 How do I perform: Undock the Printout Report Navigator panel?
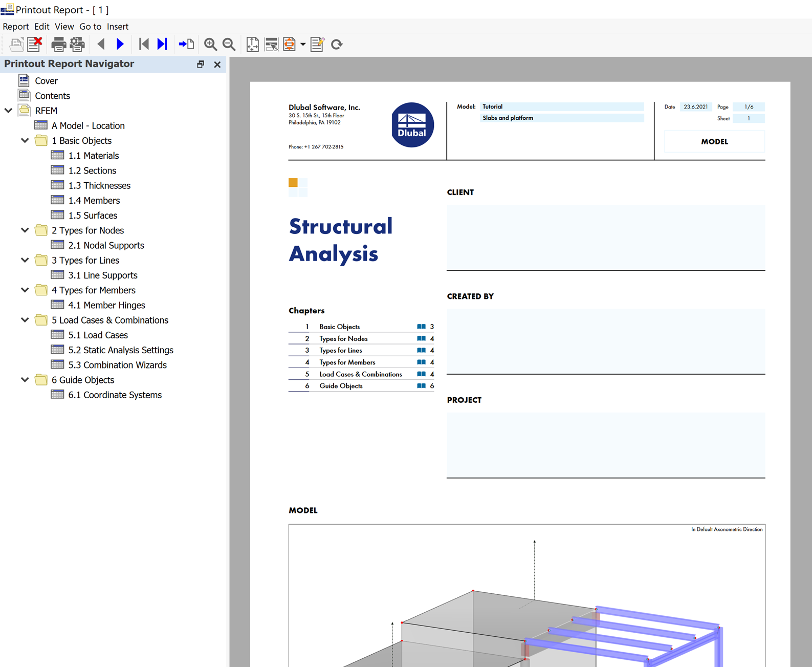[x=201, y=64]
